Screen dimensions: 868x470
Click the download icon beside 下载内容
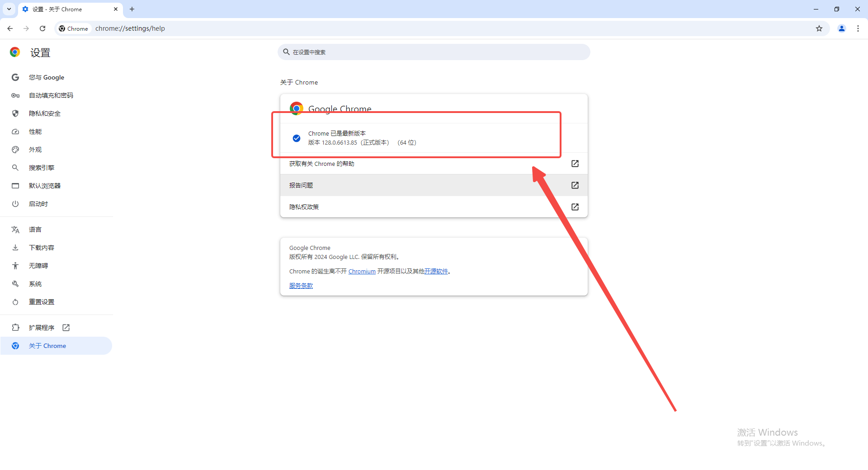(15, 248)
